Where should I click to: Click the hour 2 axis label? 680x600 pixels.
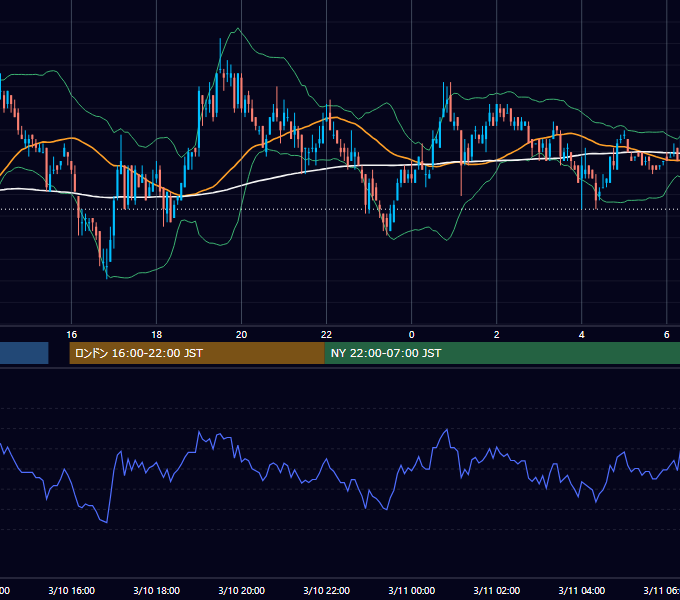(497, 335)
